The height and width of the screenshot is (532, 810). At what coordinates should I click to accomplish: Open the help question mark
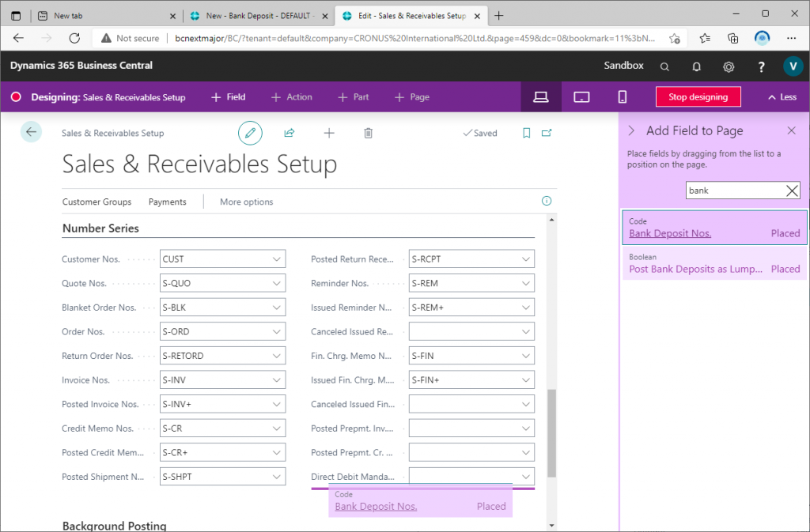[761, 66]
